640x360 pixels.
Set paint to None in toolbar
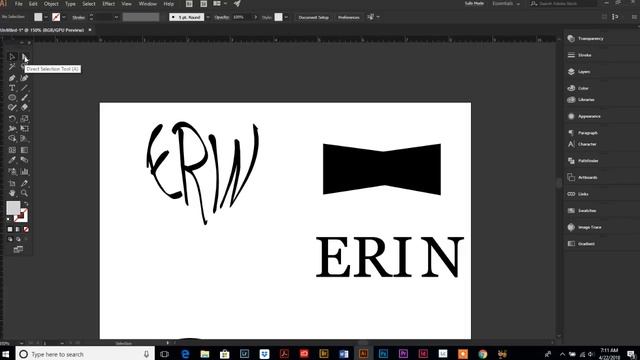pos(26,229)
